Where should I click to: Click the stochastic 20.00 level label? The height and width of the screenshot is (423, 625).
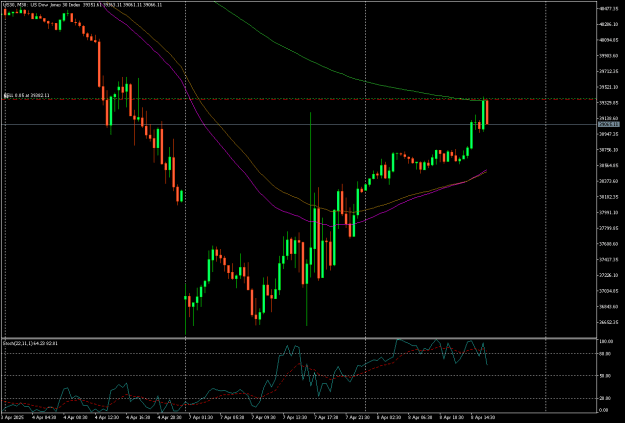(x=605, y=398)
